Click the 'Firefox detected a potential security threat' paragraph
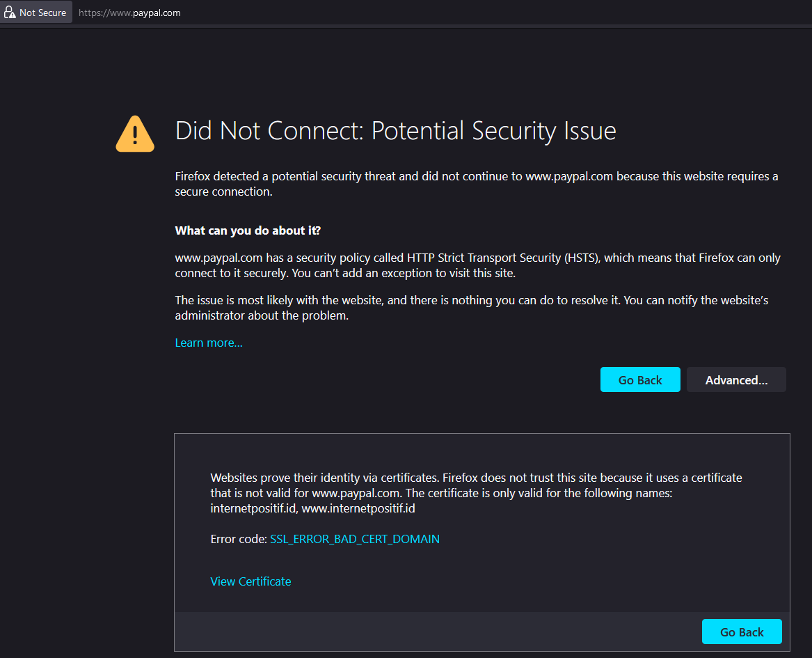The height and width of the screenshot is (658, 812). coord(477,184)
